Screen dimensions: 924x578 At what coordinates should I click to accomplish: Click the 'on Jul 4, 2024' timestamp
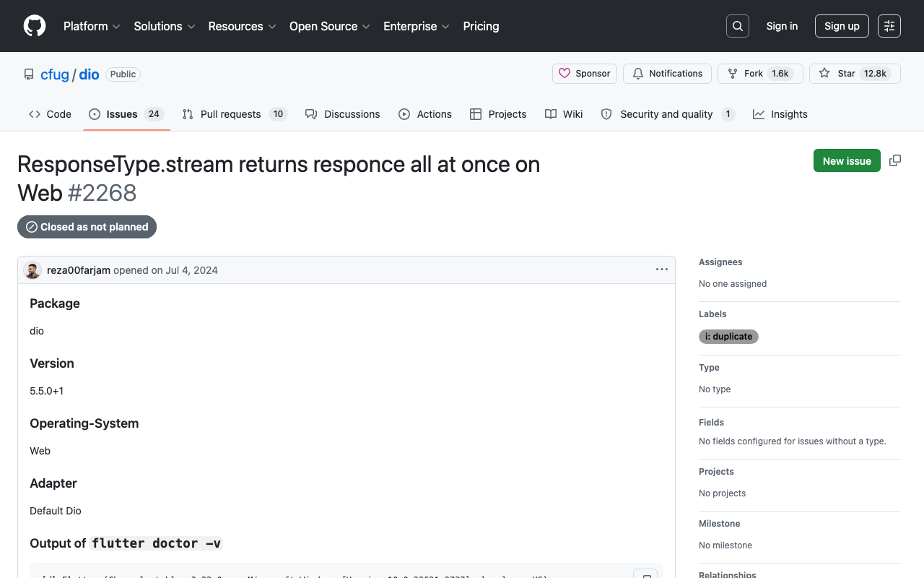click(x=184, y=270)
